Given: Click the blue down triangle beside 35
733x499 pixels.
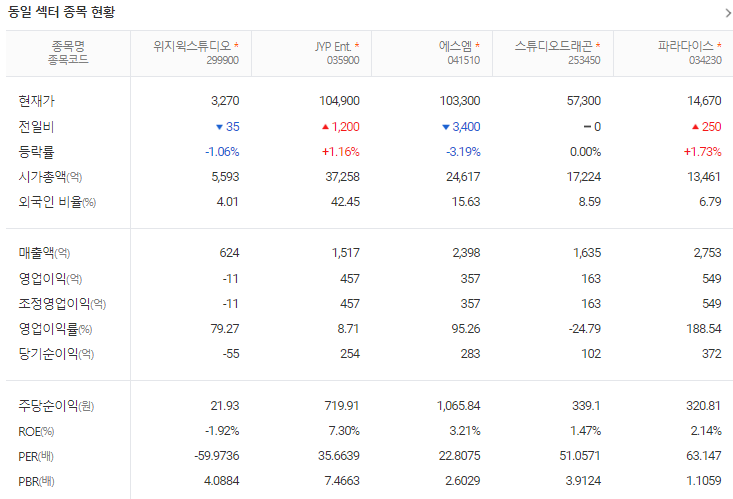Looking at the screenshot, I should tap(219, 127).
